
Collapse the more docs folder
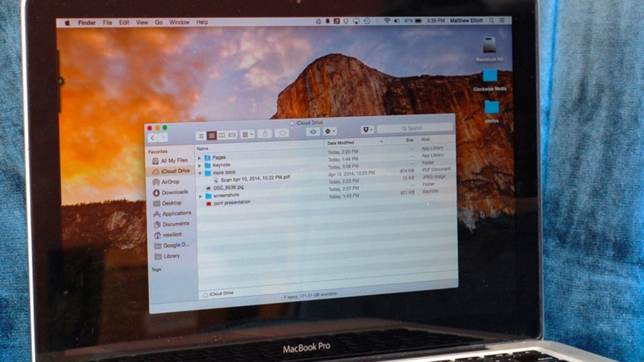pos(200,173)
